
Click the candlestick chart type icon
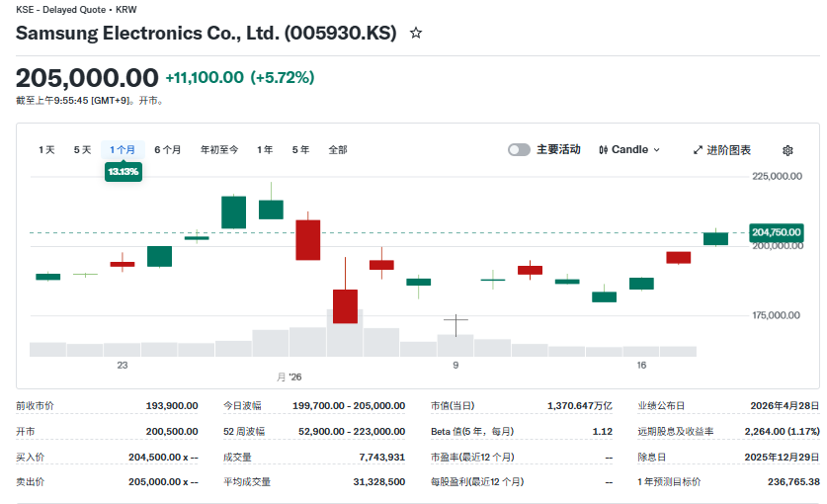pyautogui.click(x=603, y=150)
